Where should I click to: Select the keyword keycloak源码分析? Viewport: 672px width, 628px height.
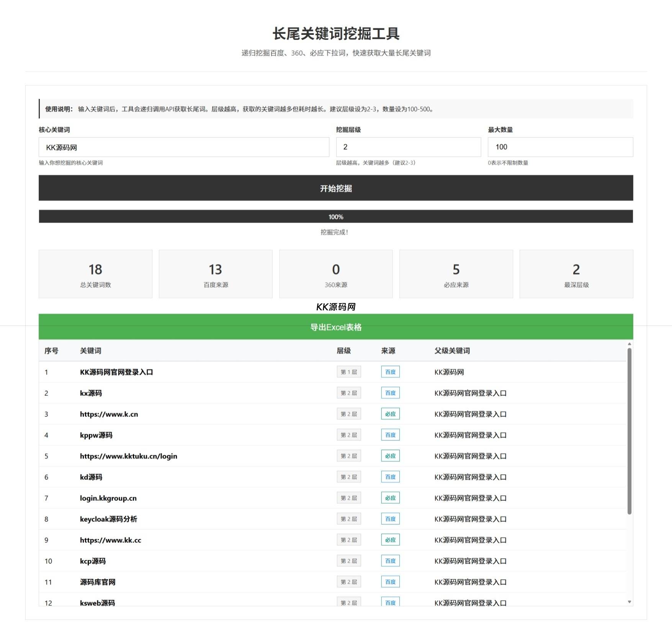coord(109,519)
